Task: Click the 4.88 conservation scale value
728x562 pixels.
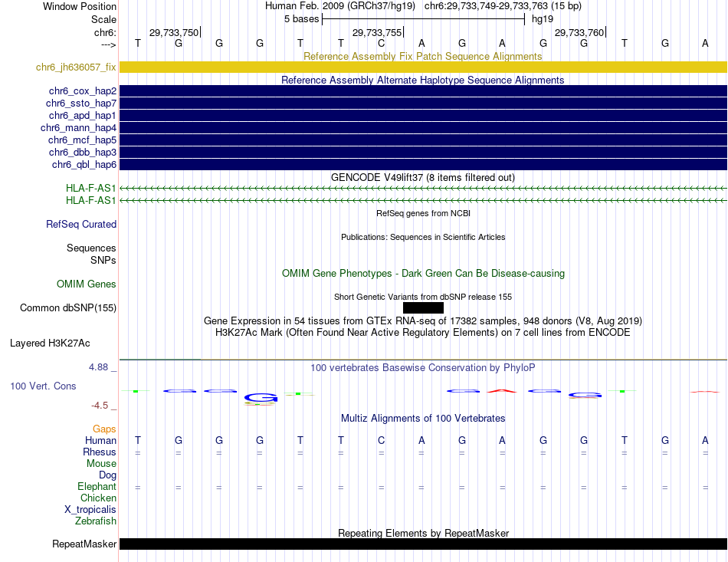Action: (x=99, y=367)
